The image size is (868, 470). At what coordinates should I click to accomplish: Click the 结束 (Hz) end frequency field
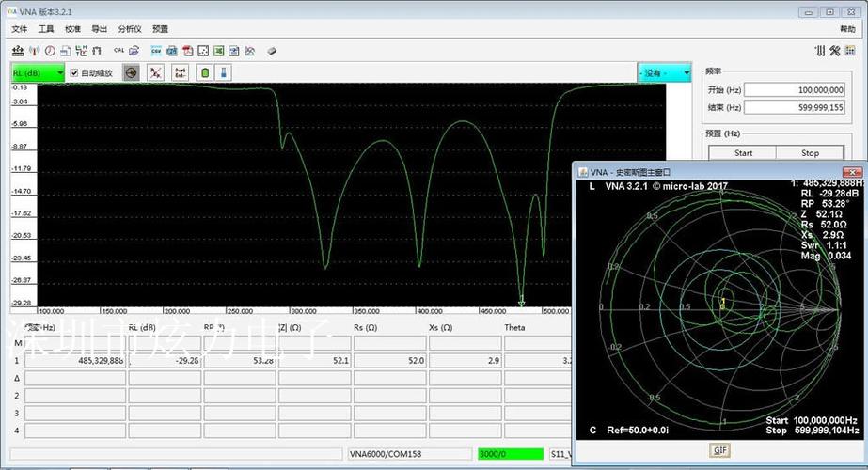pos(795,107)
